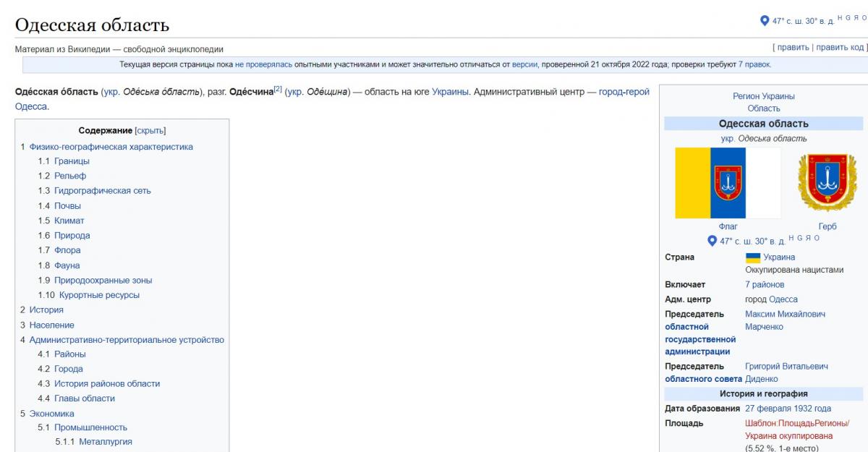Click 'править' edit link
The image size is (868, 452).
(793, 48)
